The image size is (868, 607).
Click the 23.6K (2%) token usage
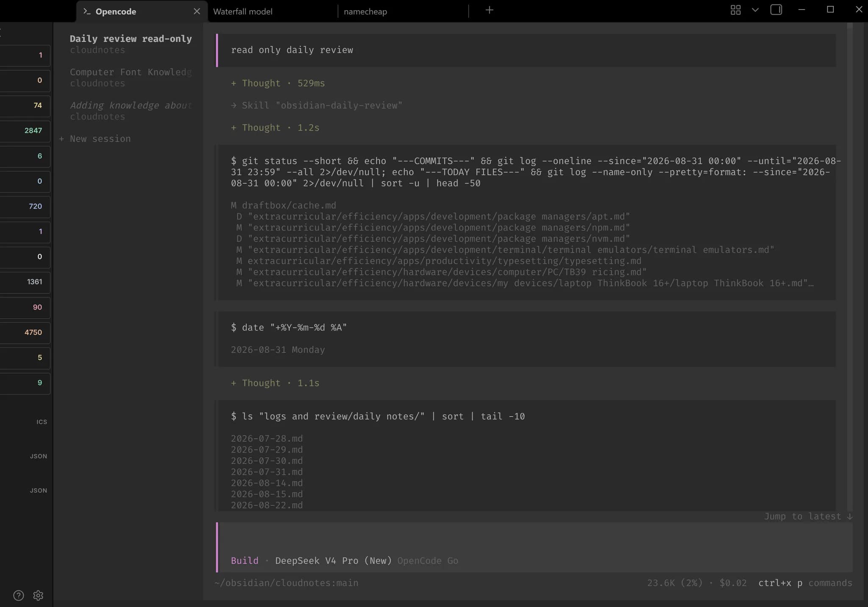[674, 583]
